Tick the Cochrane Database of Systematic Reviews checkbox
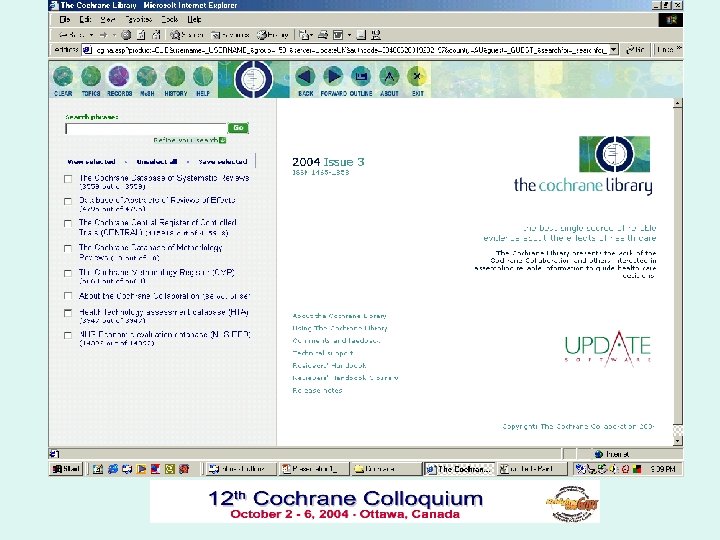Viewport: 720px width, 540px height. [68, 179]
